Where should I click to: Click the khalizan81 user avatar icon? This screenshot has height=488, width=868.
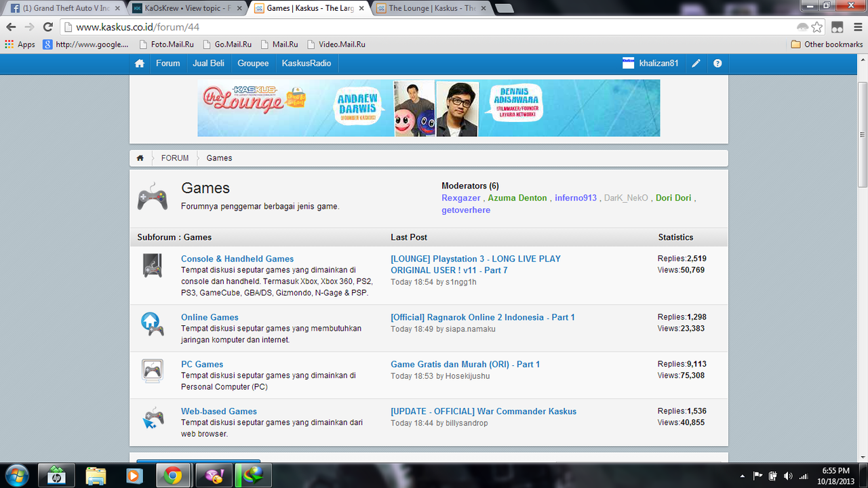pos(629,63)
